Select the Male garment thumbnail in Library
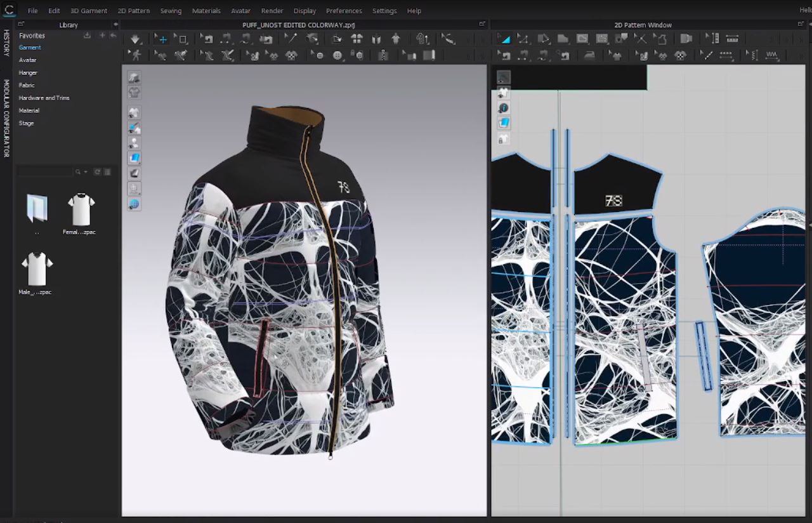 (x=36, y=270)
